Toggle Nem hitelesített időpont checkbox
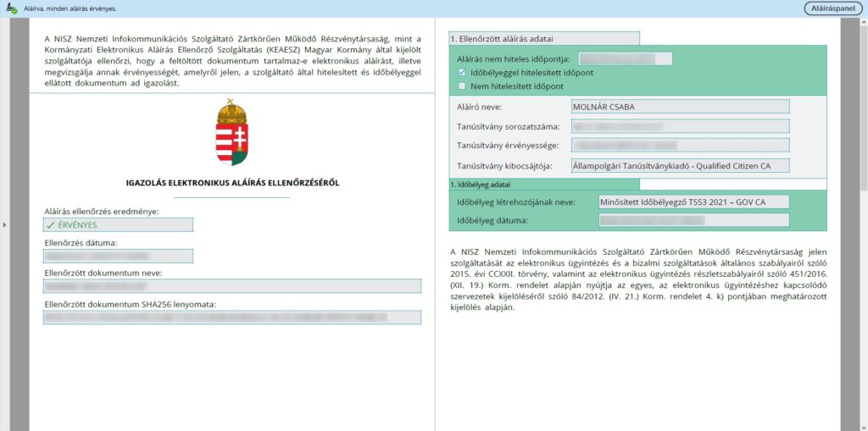This screenshot has height=431, width=868. [x=462, y=86]
